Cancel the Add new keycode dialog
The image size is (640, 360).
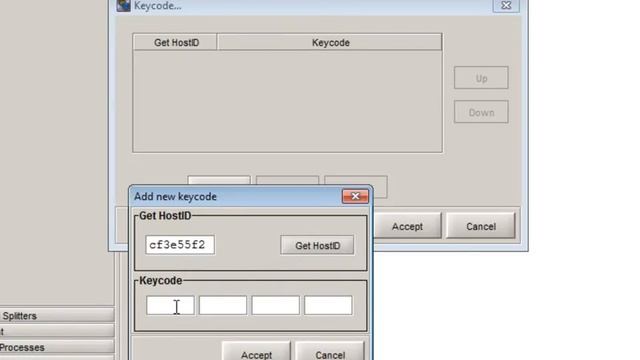coord(330,352)
